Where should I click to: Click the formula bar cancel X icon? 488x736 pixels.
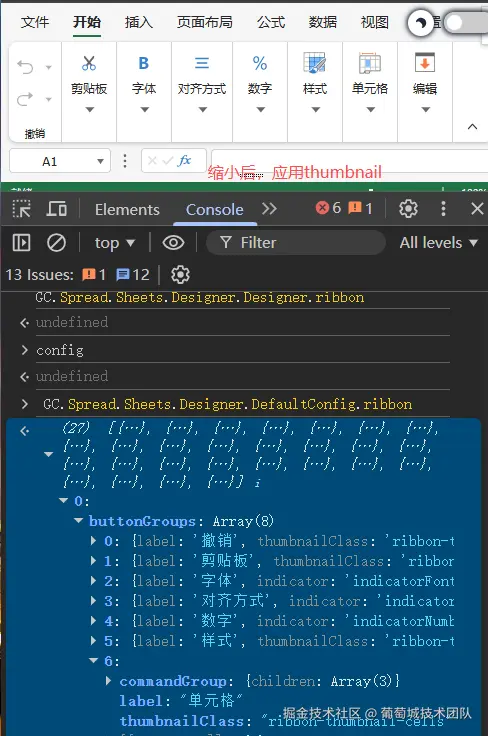tap(152, 161)
